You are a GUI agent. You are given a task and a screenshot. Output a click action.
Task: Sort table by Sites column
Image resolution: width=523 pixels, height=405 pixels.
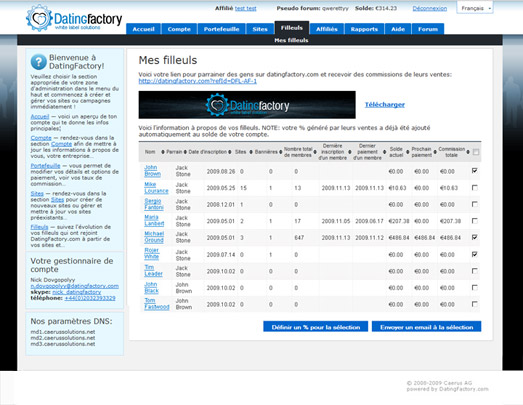251,152
